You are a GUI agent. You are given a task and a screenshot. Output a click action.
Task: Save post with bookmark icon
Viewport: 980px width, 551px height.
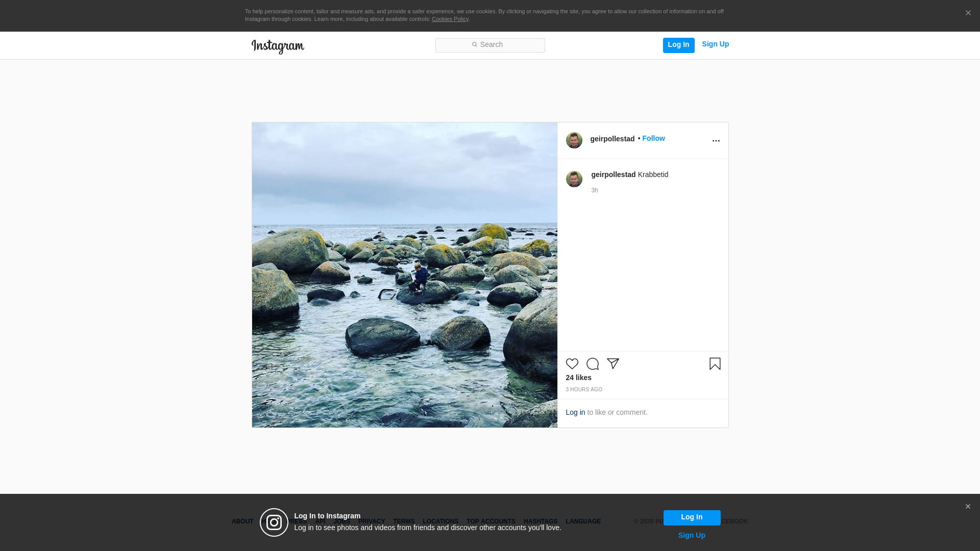point(715,364)
